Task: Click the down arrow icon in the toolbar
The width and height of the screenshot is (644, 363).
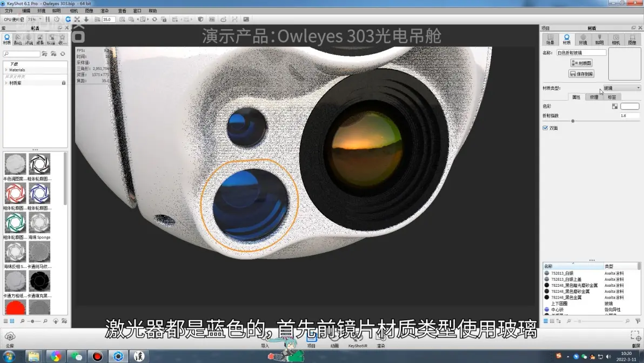Action: 86,19
